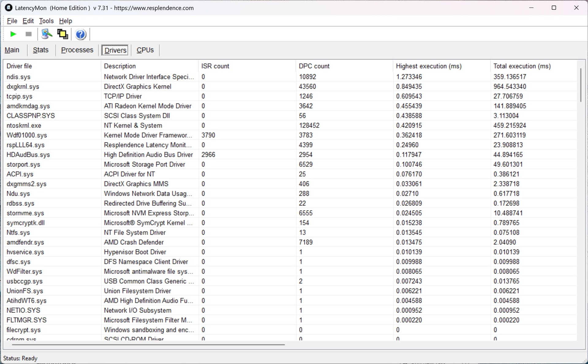Sort by the Highest execution (ms) column header
588x364 pixels.
coord(428,66)
